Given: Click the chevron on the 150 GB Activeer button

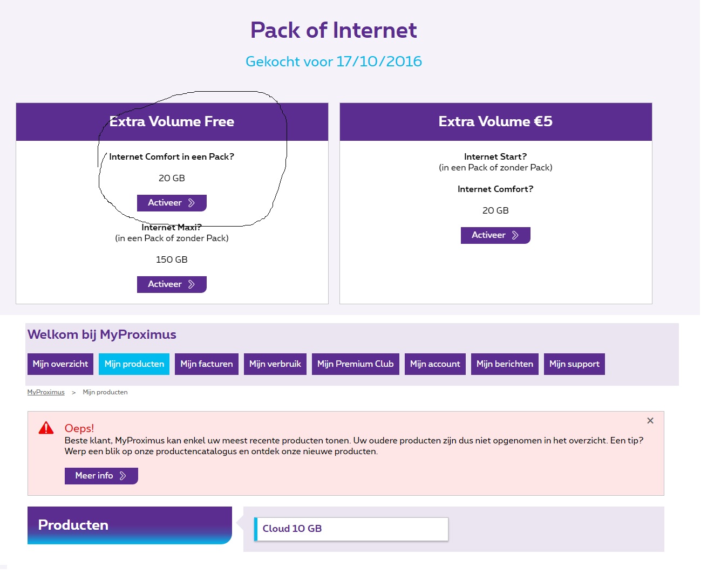Looking at the screenshot, I should (x=191, y=284).
